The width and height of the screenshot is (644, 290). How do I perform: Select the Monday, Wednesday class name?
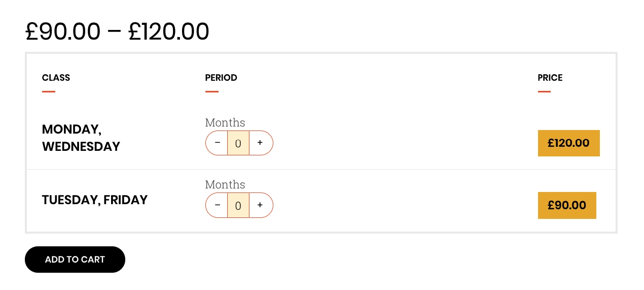tap(81, 138)
